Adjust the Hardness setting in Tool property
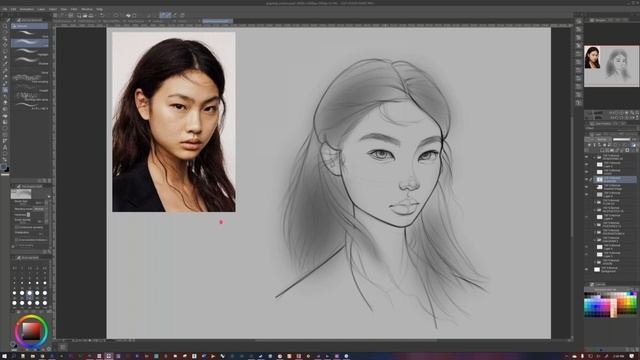The width and height of the screenshot is (640, 360). click(x=29, y=215)
